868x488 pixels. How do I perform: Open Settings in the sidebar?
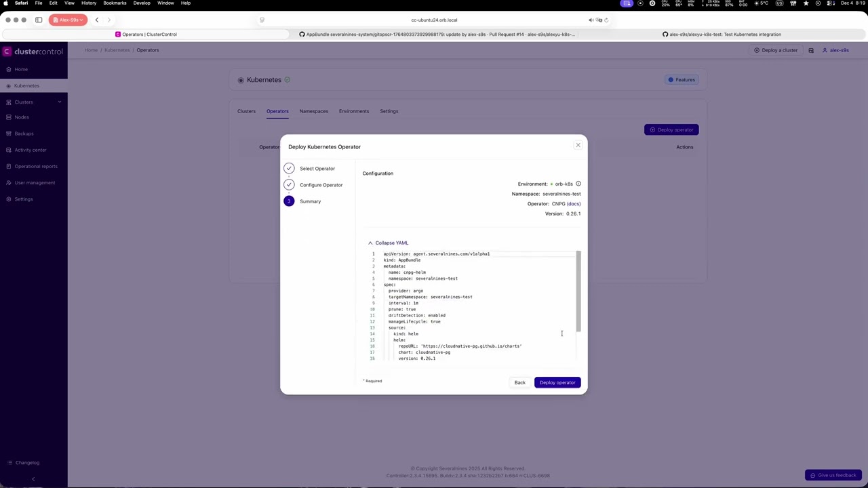pos(24,199)
